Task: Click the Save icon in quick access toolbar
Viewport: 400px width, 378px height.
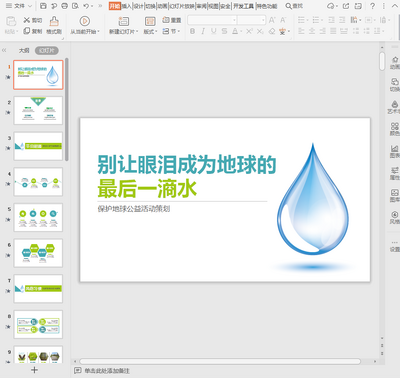Action: click(x=43, y=6)
